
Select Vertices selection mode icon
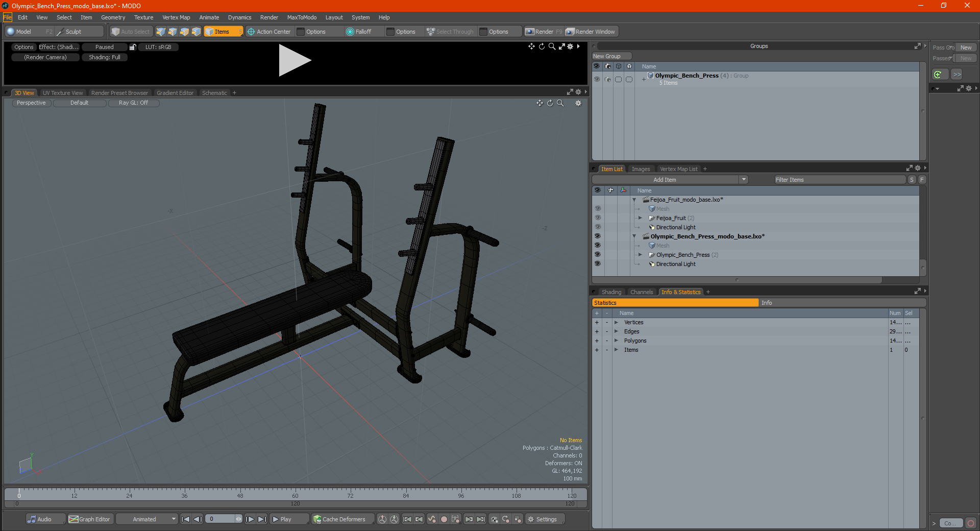(x=161, y=32)
